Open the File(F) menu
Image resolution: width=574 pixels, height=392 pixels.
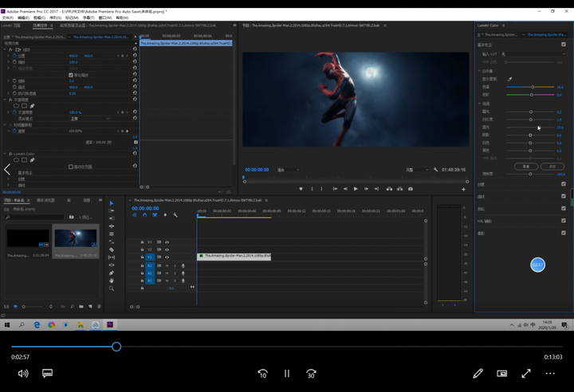[7, 18]
